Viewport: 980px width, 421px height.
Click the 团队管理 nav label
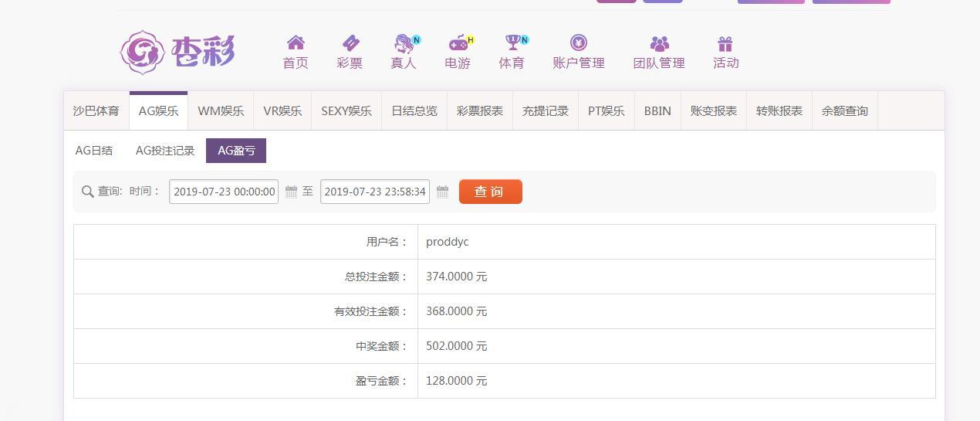coord(659,63)
